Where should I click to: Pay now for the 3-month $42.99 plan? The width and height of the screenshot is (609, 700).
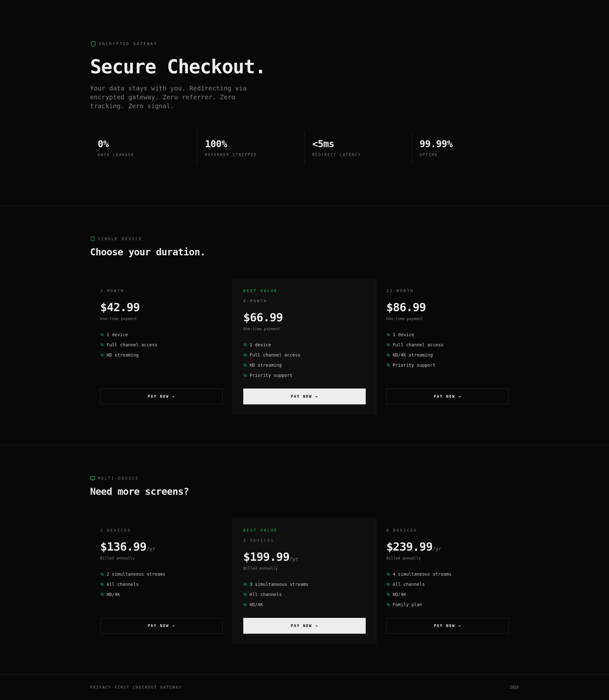161,396
